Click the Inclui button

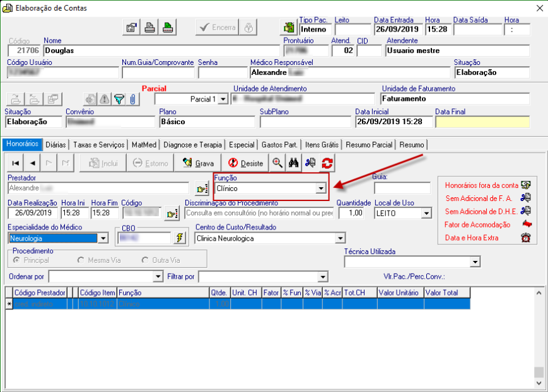(x=103, y=163)
